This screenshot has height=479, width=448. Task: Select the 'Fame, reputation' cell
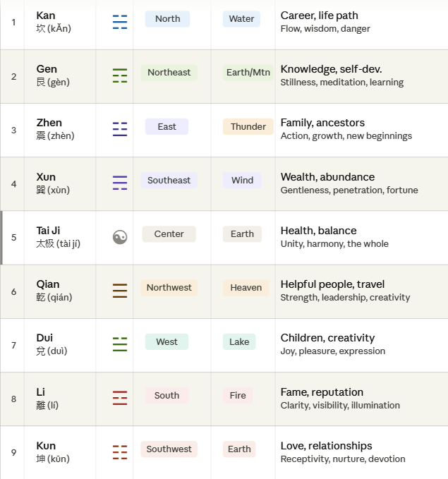(322, 392)
